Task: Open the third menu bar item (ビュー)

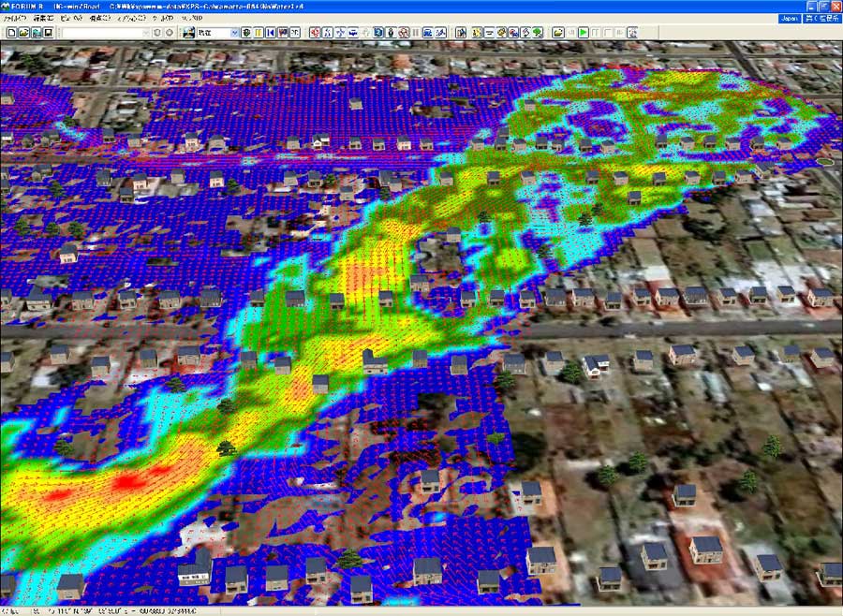Action: click(71, 19)
